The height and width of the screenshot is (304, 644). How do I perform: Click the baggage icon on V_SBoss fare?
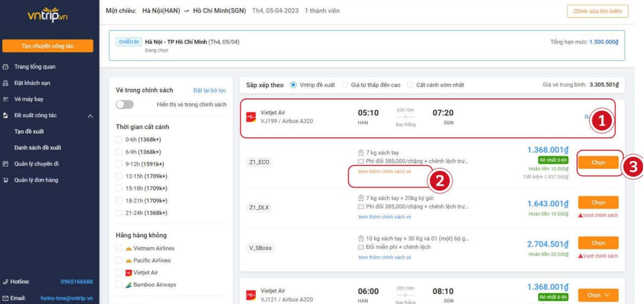pyautogui.click(x=361, y=239)
